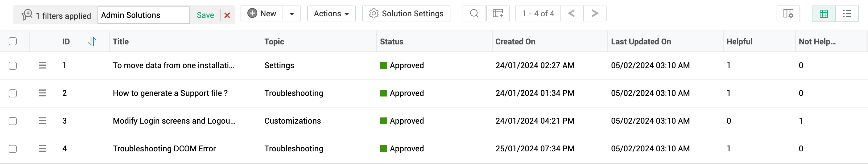This screenshot has height=164, width=868.
Task: Go to the previous page arrow
Action: (572, 14)
